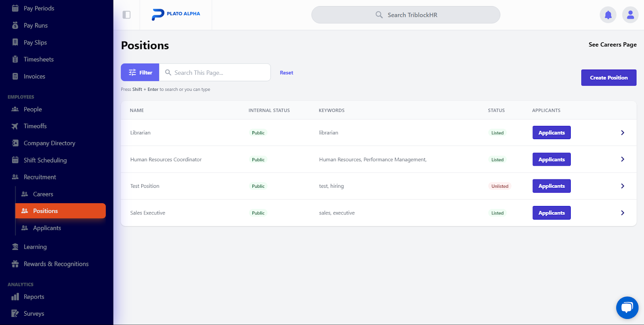Open Rewards & Recognitions
Image resolution: width=644 pixels, height=325 pixels.
coord(56,264)
